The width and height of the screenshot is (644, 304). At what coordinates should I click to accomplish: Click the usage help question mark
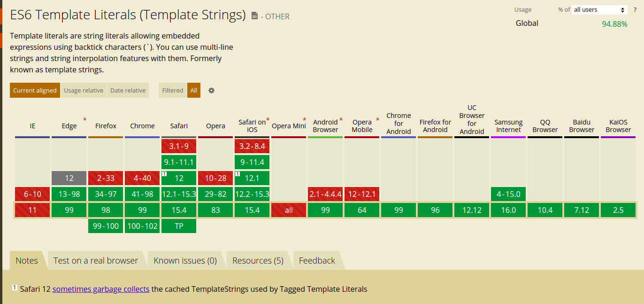(635, 10)
